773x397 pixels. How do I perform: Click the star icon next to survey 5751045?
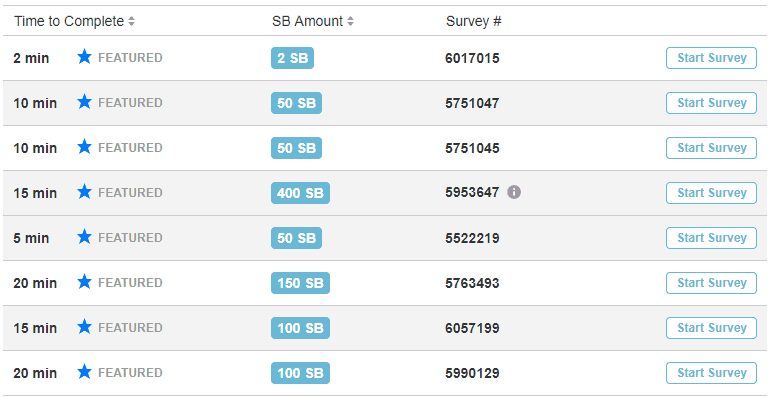click(84, 147)
